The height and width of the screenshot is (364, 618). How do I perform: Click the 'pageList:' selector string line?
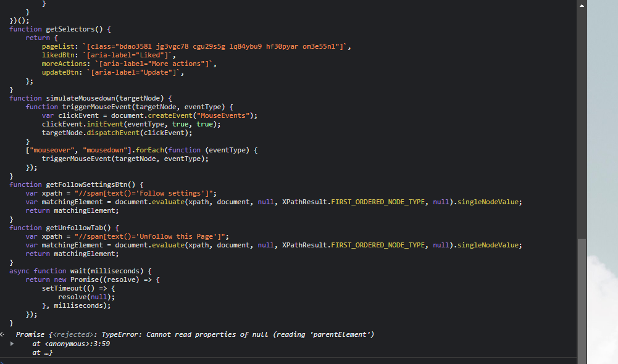click(x=196, y=46)
